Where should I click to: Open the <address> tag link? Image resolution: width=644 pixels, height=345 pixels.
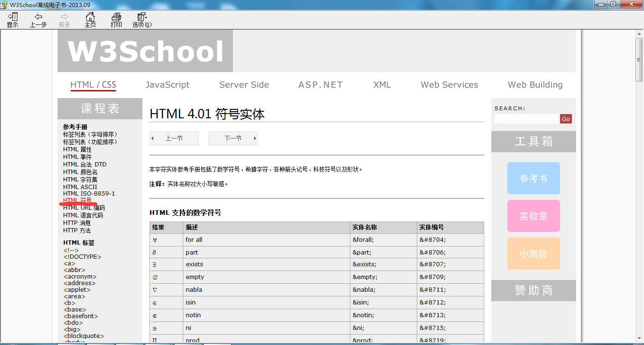coord(80,283)
